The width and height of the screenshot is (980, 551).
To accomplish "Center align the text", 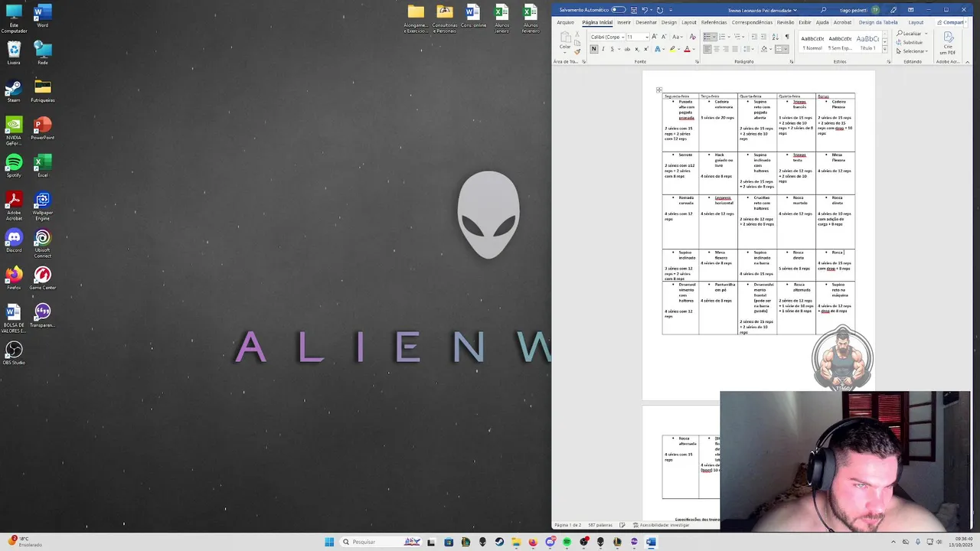I will coord(717,49).
